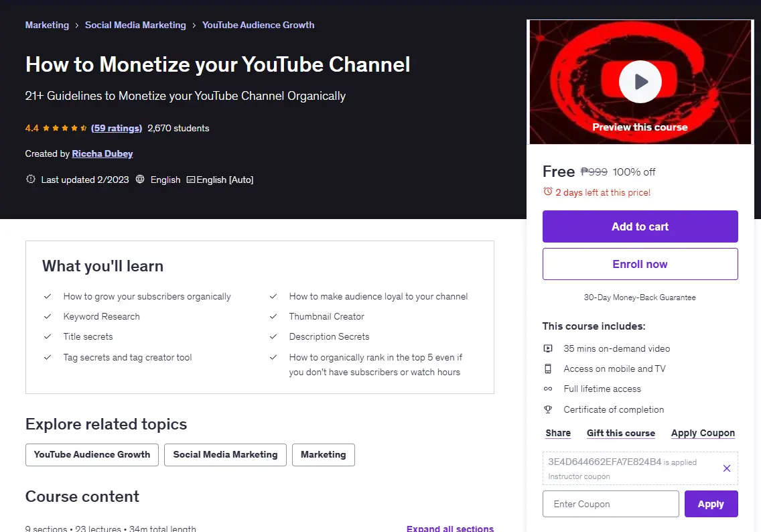Open the Marketing breadcrumb link
Image resolution: width=761 pixels, height=532 pixels.
click(x=47, y=25)
